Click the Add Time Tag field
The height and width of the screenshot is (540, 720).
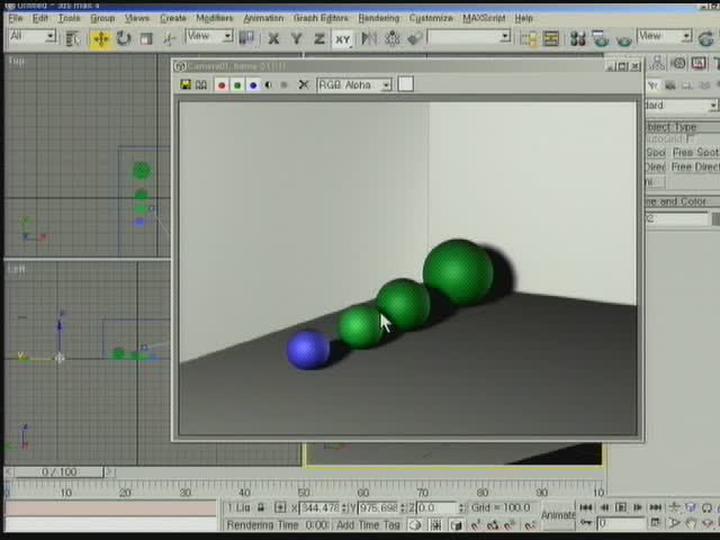click(x=368, y=525)
